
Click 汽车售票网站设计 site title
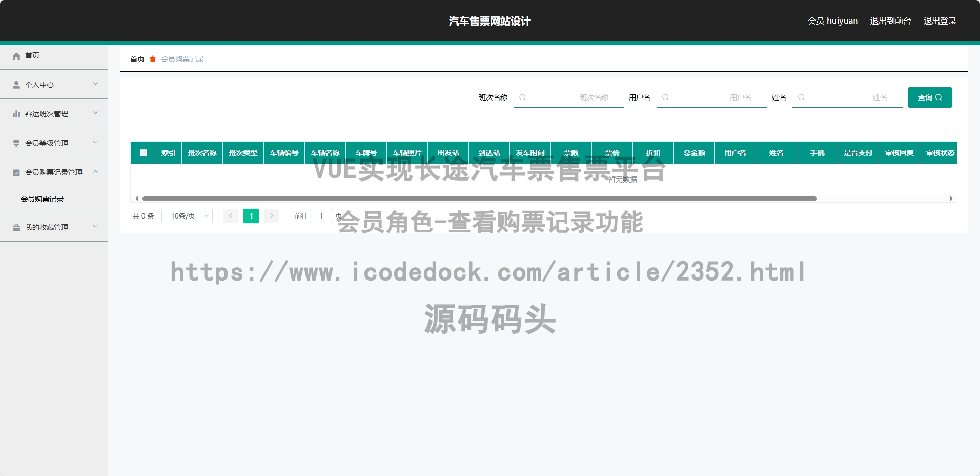point(490,21)
